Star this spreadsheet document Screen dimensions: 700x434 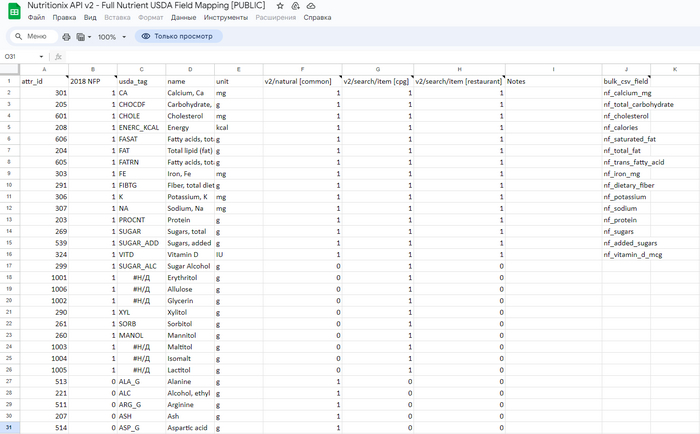[280, 6]
